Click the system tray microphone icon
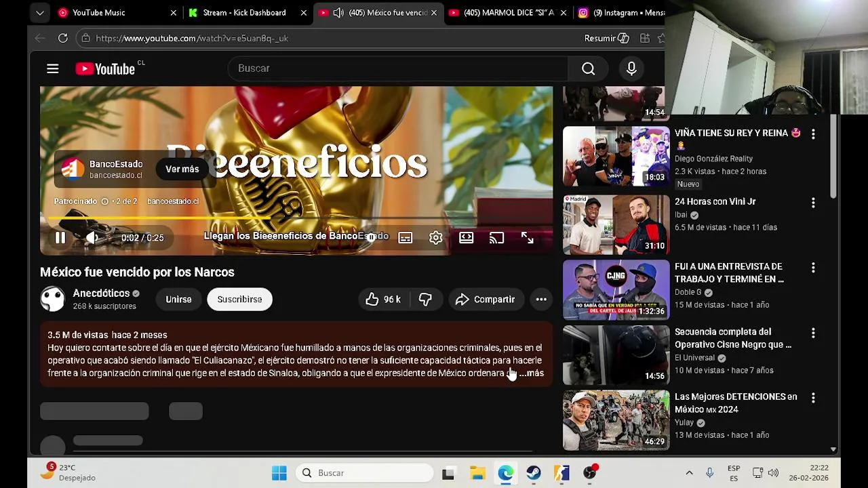The height and width of the screenshot is (488, 868). 709,473
